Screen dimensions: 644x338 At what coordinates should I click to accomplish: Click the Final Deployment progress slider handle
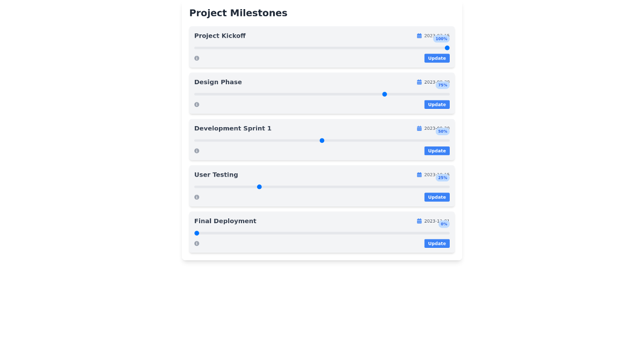[196, 233]
